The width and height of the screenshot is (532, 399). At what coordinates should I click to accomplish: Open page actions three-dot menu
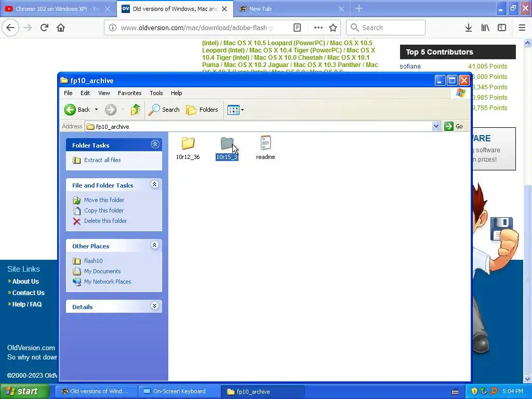(318, 28)
